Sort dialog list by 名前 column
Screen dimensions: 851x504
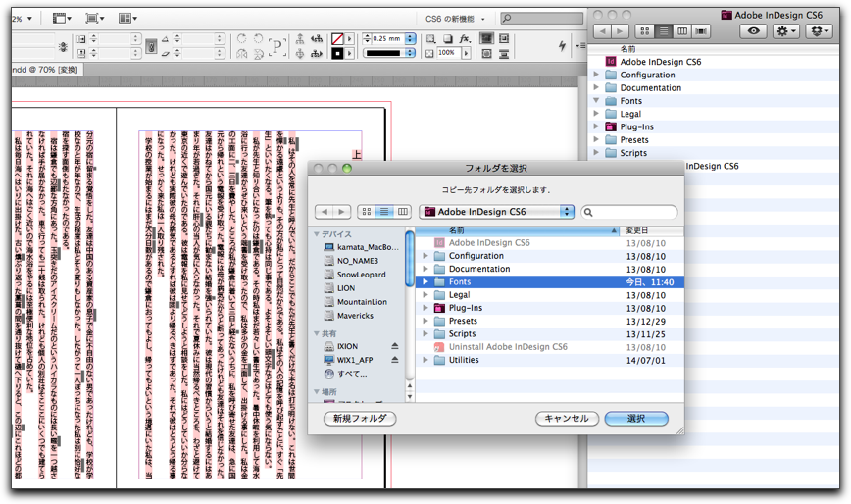pos(518,230)
